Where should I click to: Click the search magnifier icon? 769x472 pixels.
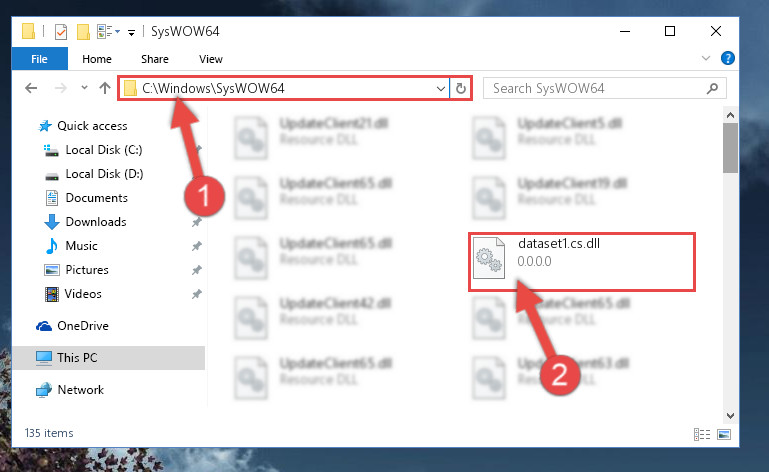coord(712,88)
